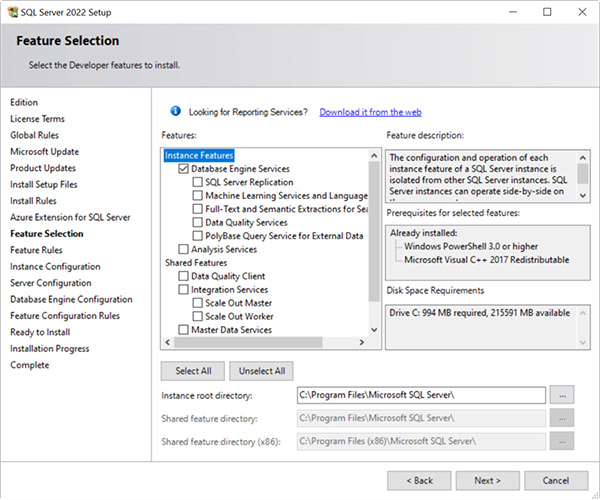Tick Integration Services checkbox
Viewport: 600px width, 500px height.
point(184,289)
